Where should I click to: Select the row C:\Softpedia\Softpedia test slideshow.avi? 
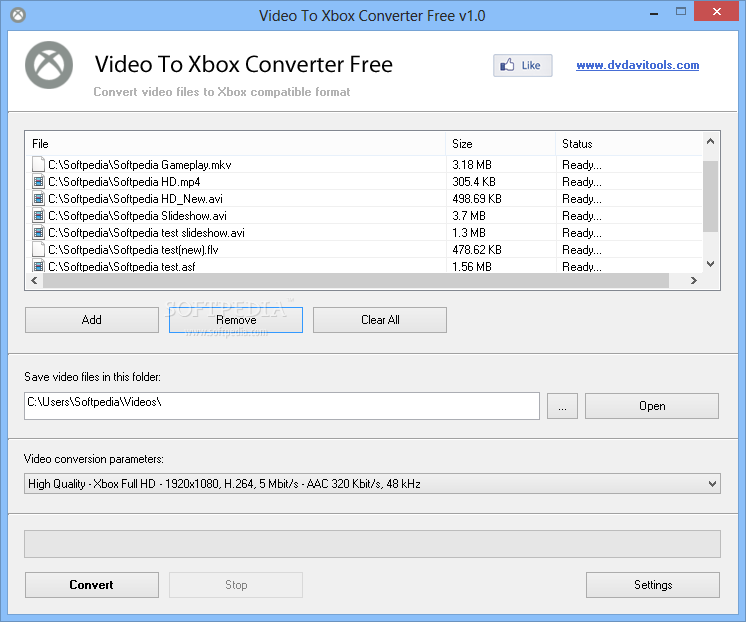364,233
